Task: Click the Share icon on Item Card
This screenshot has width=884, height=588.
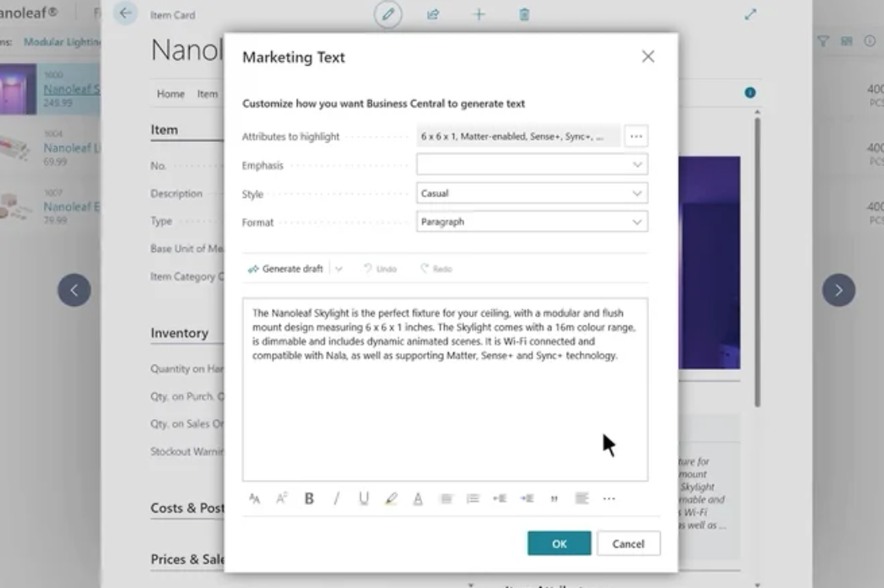Action: [x=433, y=14]
